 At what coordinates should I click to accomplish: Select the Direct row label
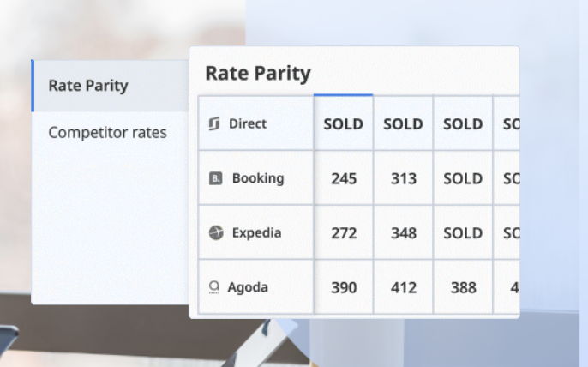[248, 124]
